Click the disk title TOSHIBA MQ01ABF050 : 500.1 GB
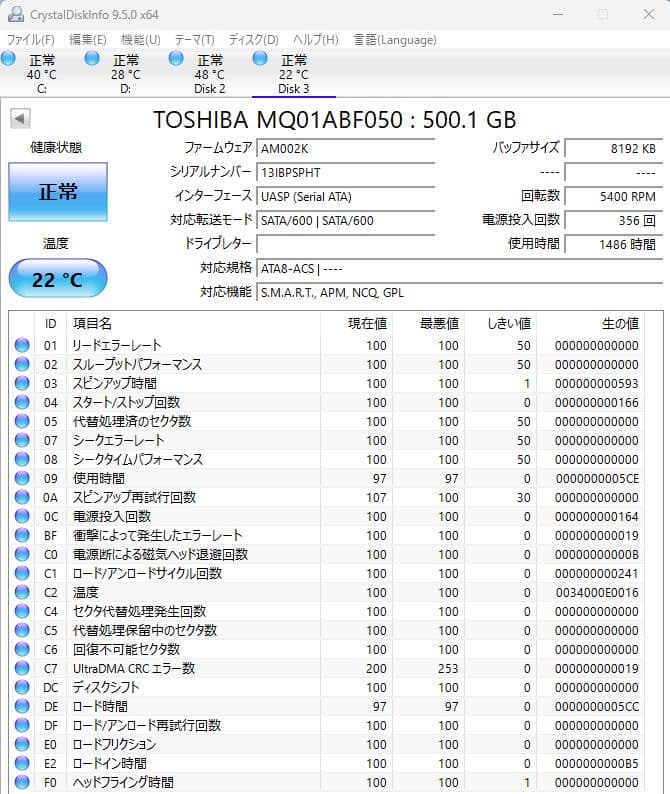This screenshot has width=670, height=794. [x=335, y=120]
